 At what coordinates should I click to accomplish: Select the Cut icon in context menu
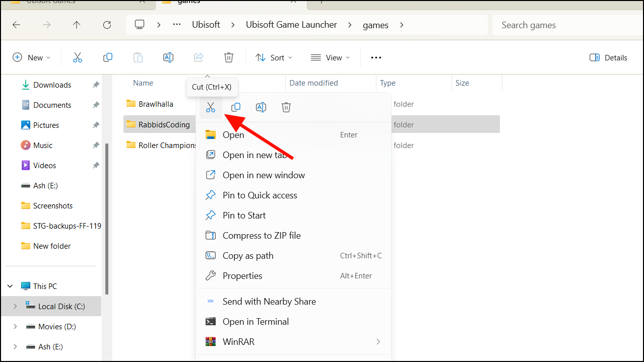click(210, 107)
